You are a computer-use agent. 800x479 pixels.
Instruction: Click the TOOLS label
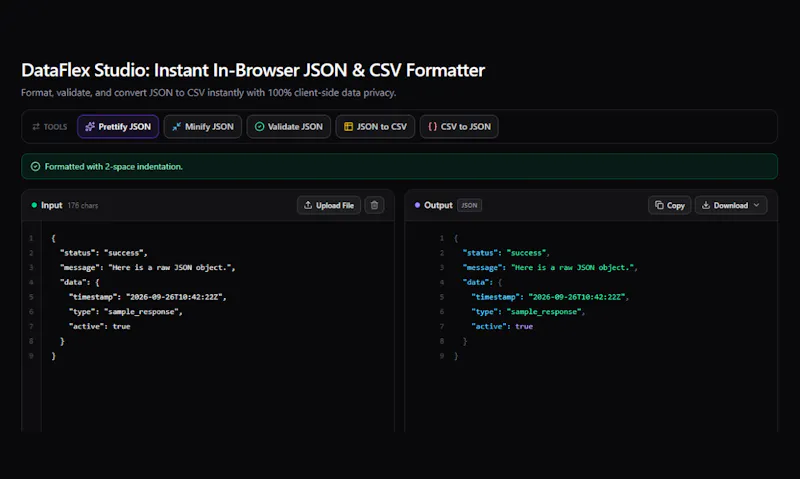[x=55, y=127]
